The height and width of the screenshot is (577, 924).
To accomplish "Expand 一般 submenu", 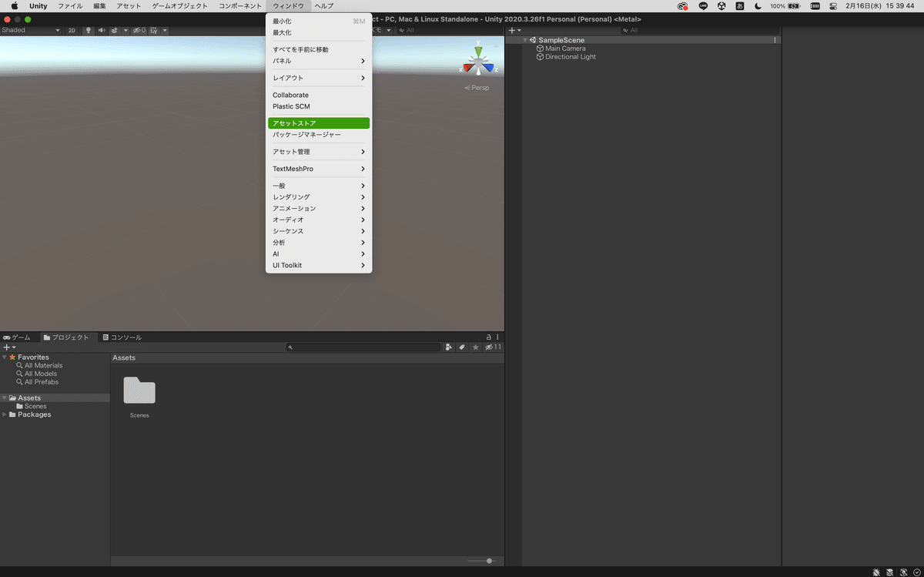I will (319, 186).
